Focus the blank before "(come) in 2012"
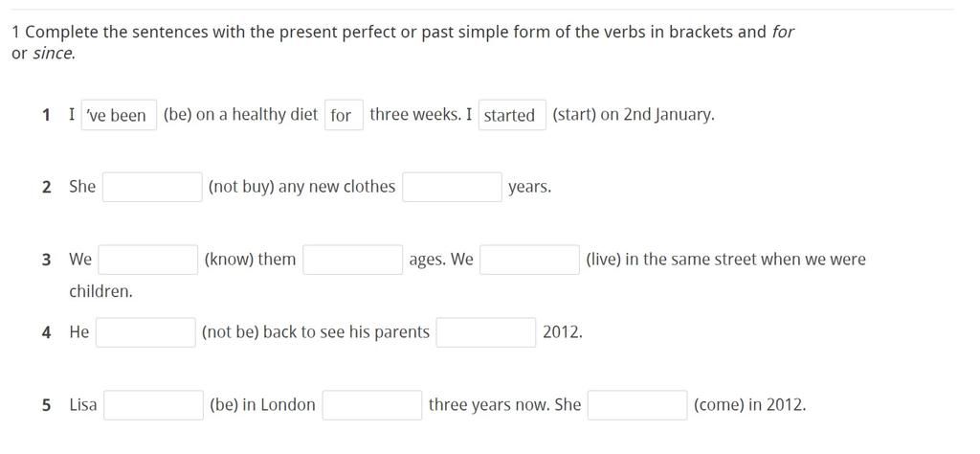This screenshot has width=980, height=454. click(637, 405)
